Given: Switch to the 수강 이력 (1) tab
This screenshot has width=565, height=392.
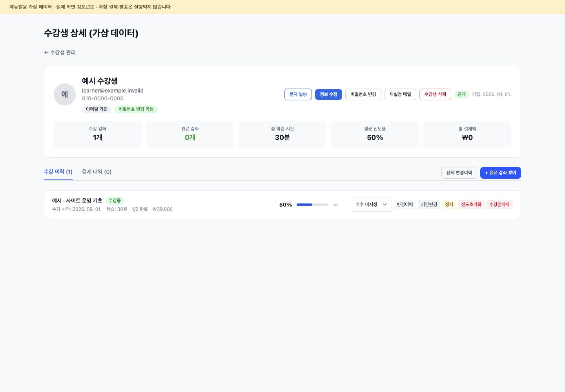Looking at the screenshot, I should point(58,172).
